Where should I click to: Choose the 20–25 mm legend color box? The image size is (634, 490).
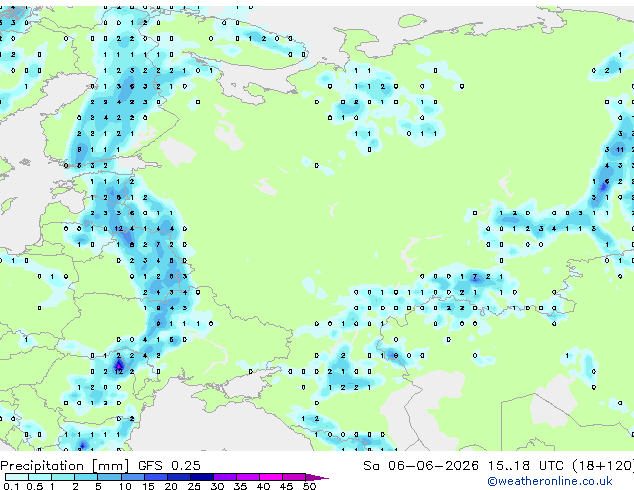pos(178,477)
